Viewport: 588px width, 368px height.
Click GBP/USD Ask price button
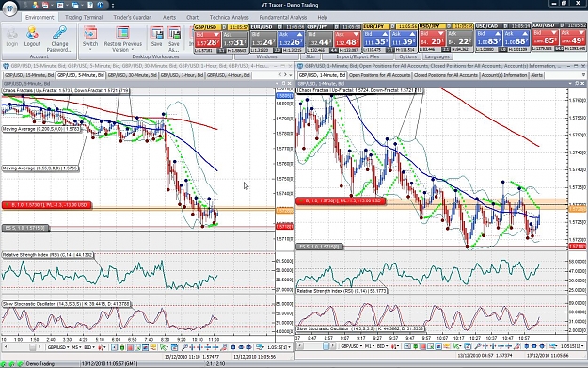point(235,39)
